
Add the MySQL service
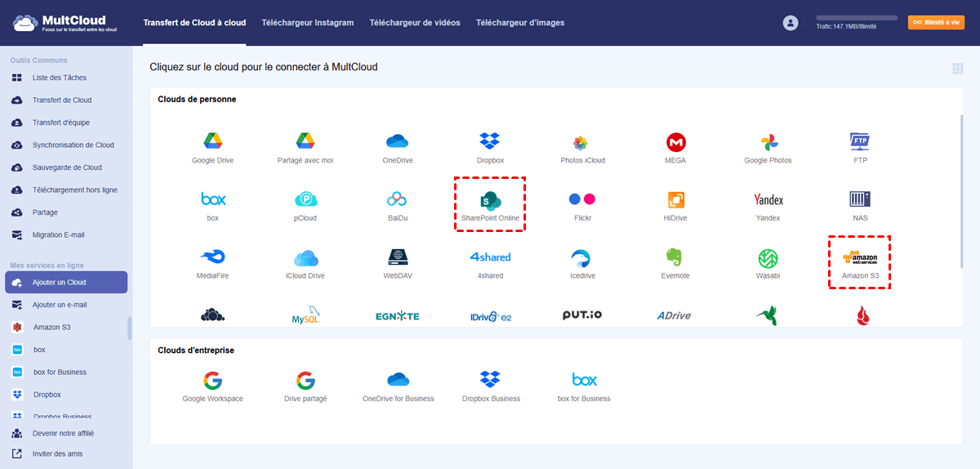pos(305,316)
